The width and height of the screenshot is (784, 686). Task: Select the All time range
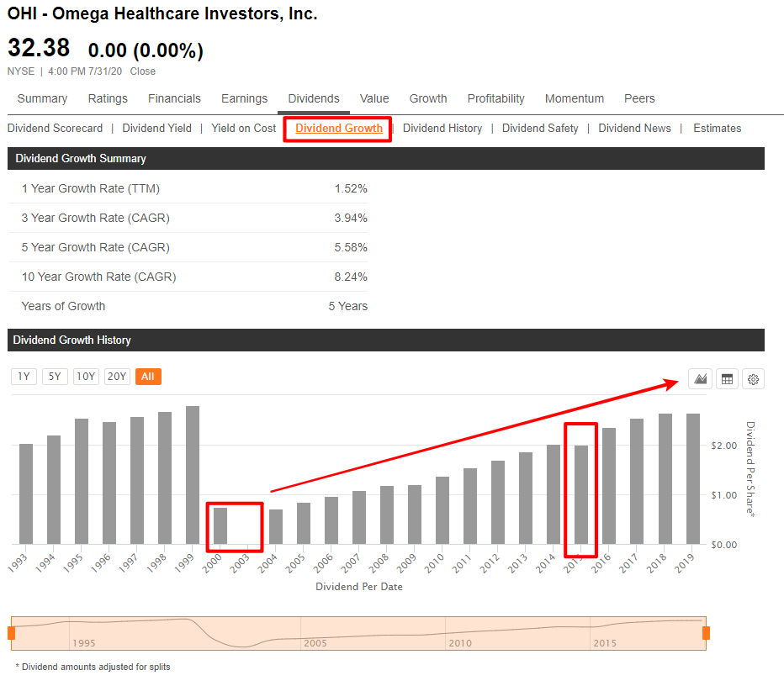tap(148, 377)
